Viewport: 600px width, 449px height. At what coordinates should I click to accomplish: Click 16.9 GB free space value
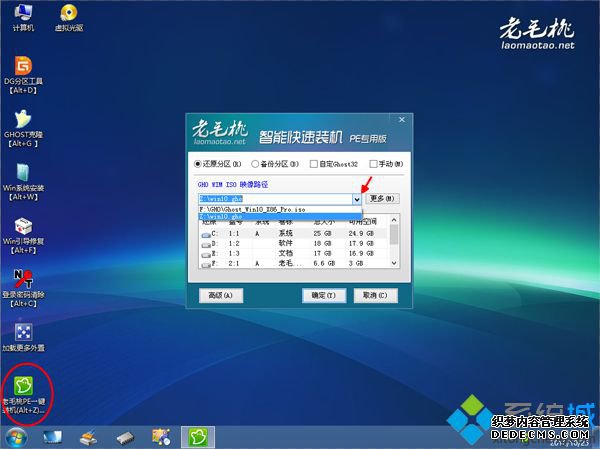(361, 253)
